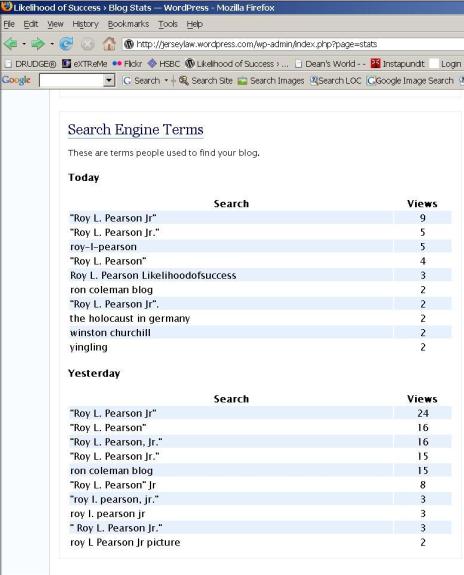Open the Instapundit bookmark
464x575 pixels.
pos(398,64)
